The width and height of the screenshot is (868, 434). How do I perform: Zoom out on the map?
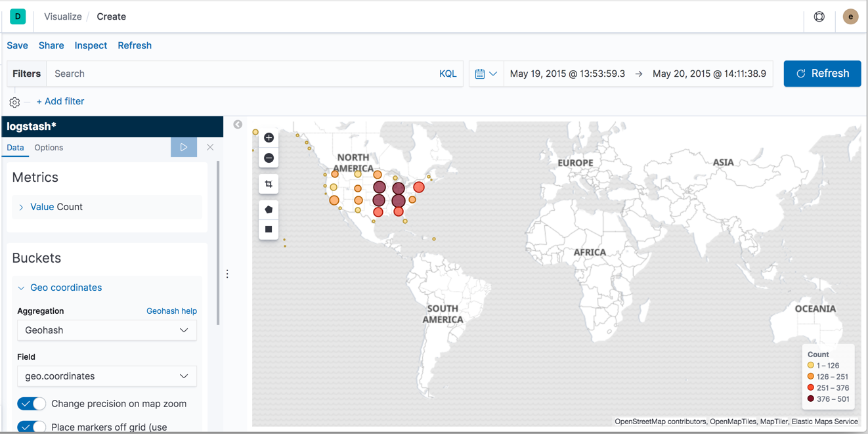269,158
